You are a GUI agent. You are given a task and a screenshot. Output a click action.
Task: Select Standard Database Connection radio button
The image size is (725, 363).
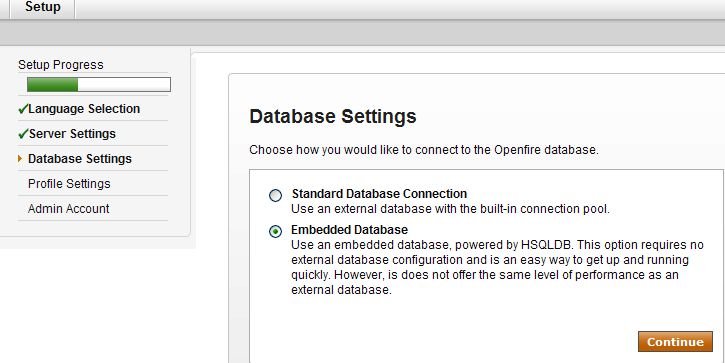[x=275, y=196]
